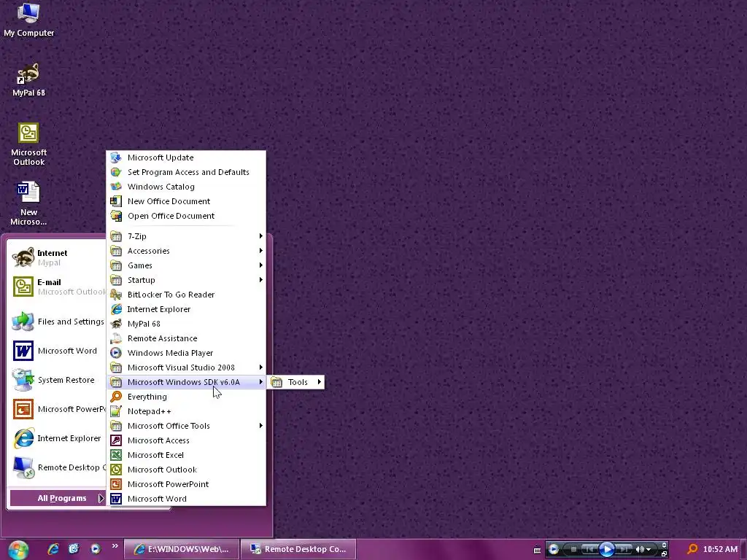Click the 10:52 AM clock
Screen dimensions: 747x560
point(720,549)
